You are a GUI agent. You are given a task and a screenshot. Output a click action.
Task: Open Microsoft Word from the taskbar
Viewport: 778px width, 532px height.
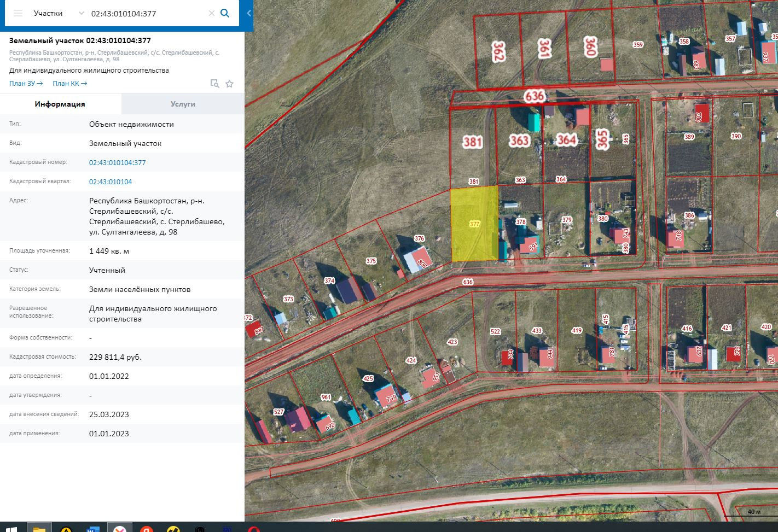(93, 528)
